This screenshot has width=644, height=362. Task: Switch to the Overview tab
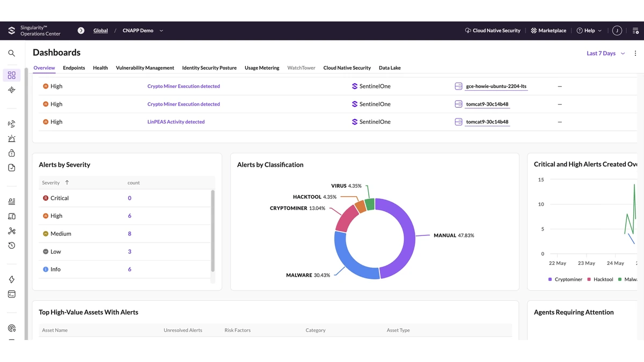click(x=44, y=68)
